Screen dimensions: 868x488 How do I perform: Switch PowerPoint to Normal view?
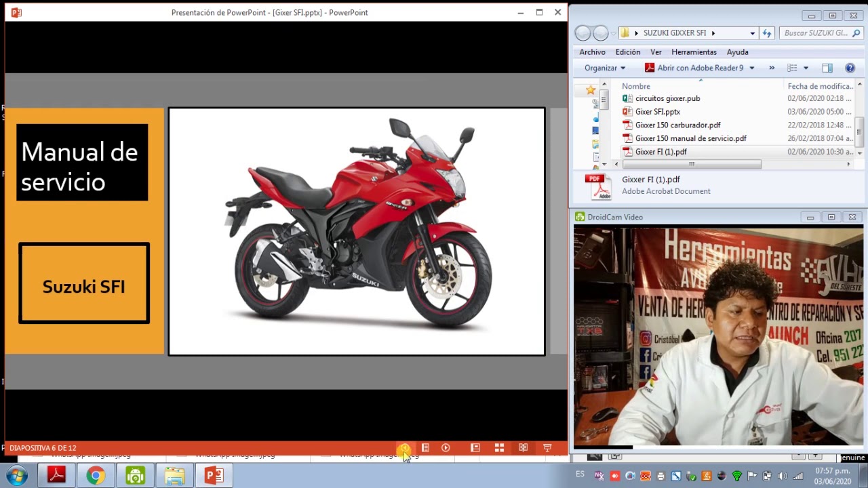(475, 448)
